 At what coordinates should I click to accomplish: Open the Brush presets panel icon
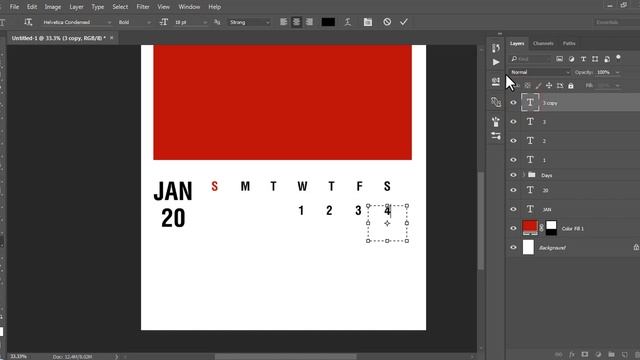click(x=496, y=121)
